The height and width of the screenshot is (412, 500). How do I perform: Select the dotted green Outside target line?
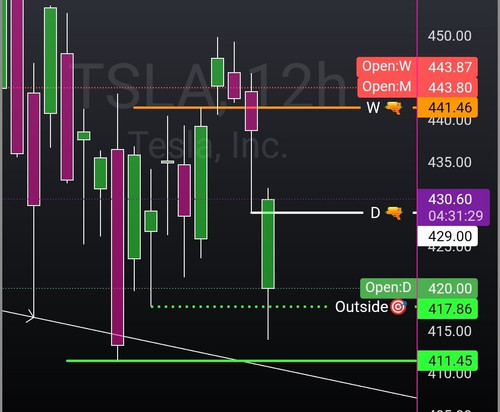238,307
